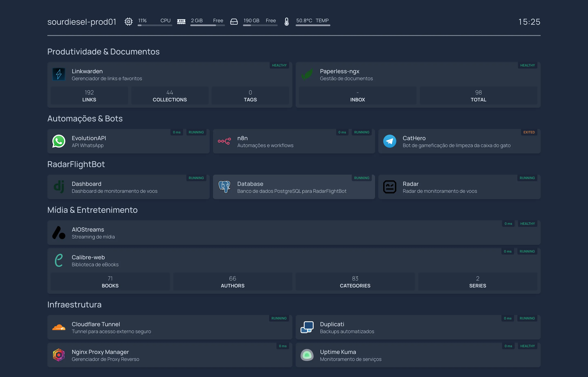Open the Paperless-ngx service title

[340, 71]
